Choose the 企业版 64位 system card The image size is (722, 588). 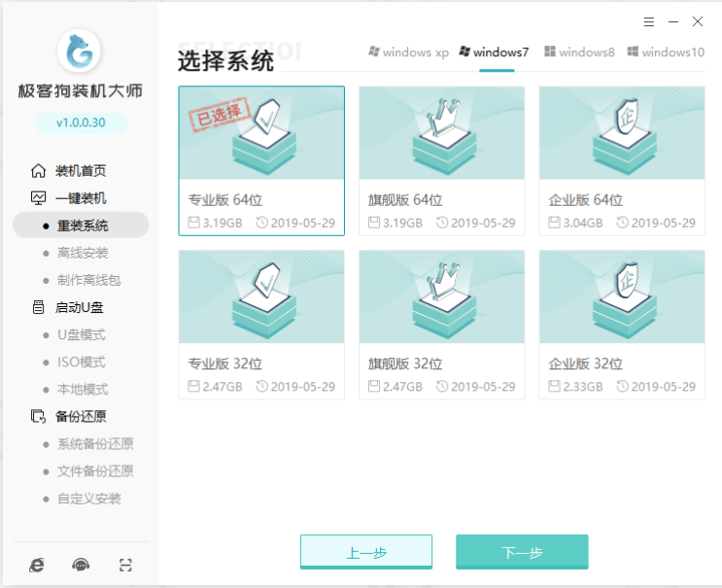pos(622,160)
